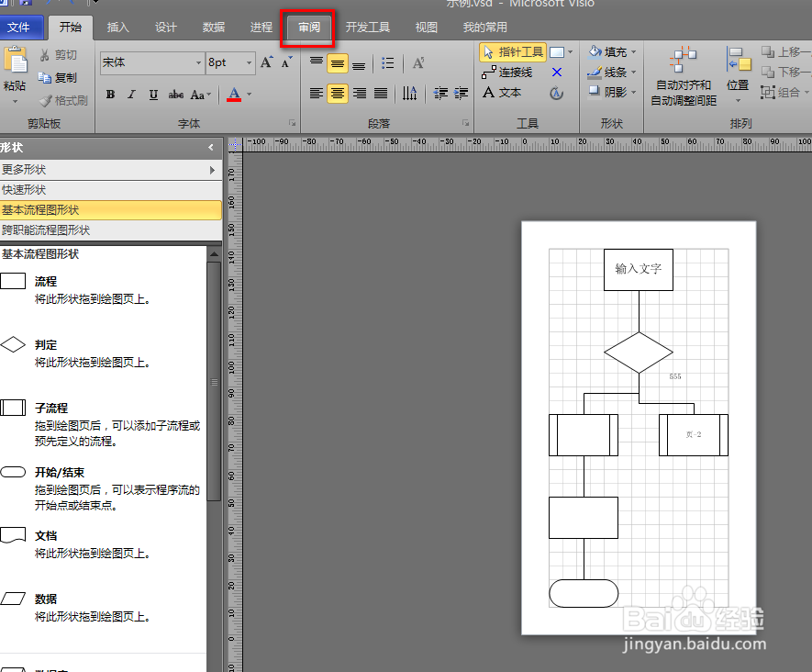
Task: Toggle Italic formatting
Action: click(131, 95)
